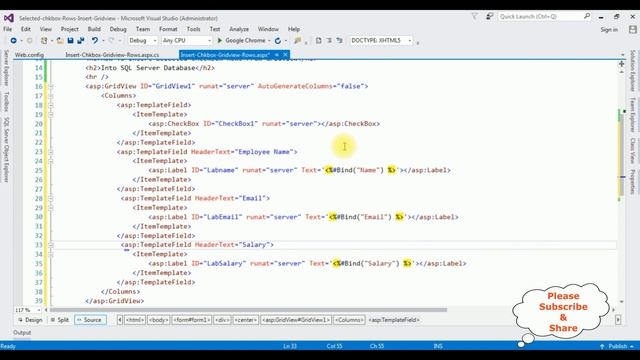
Task: Click the increase indent toolbar icon
Action: [339, 40]
